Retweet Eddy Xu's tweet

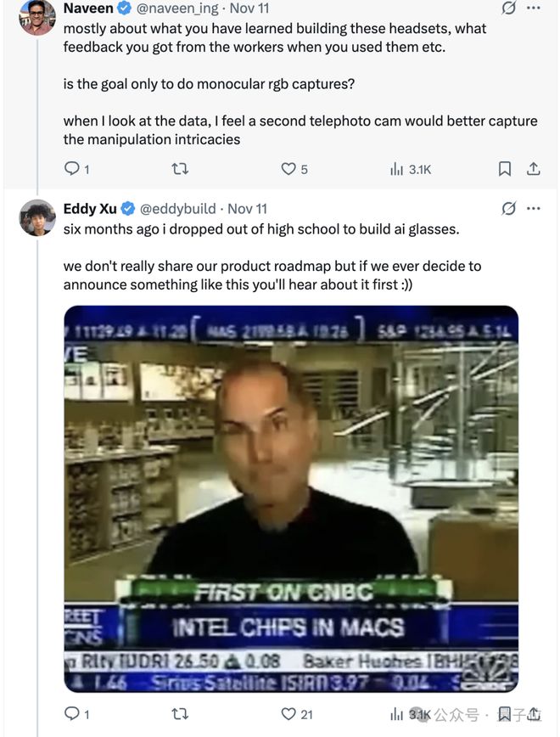[180, 714]
